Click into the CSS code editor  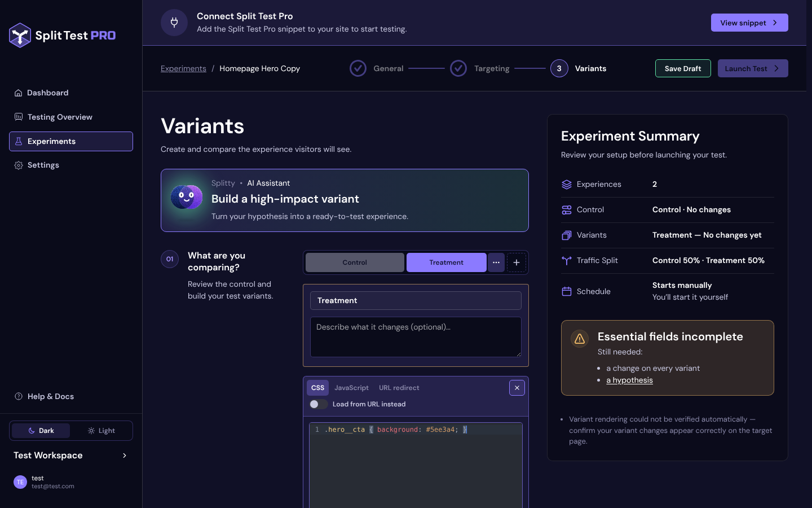416,465
